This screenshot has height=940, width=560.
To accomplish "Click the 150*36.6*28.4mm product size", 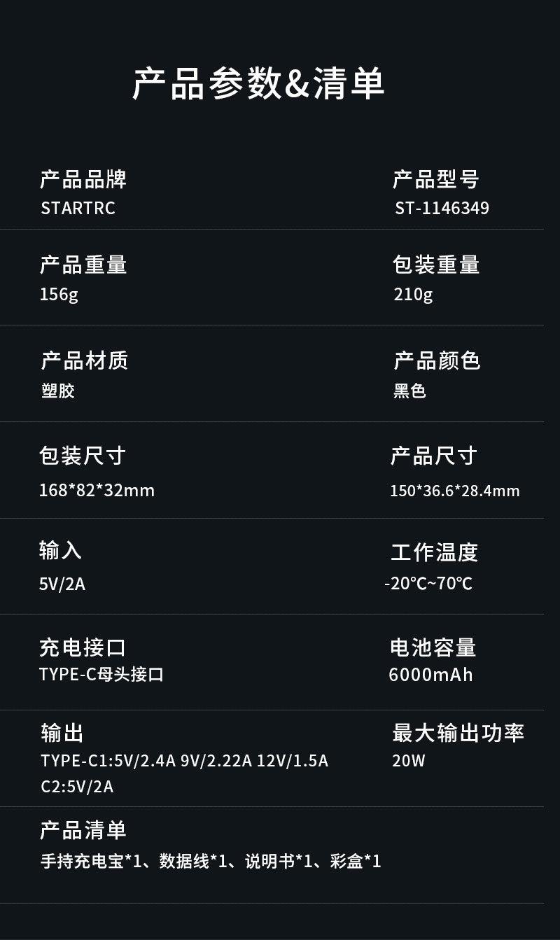I will click(454, 491).
